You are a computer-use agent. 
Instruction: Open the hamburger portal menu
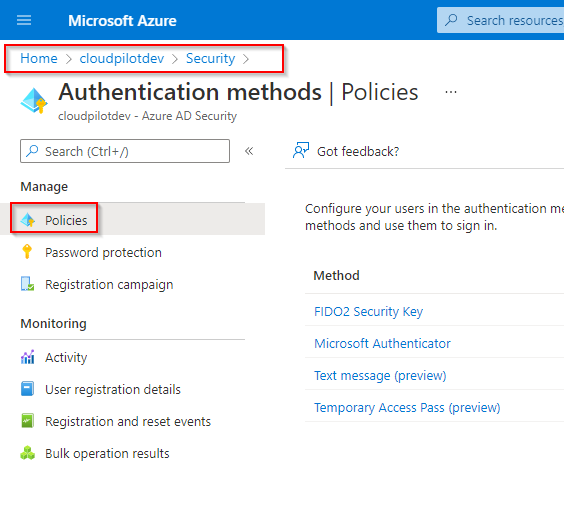point(24,20)
